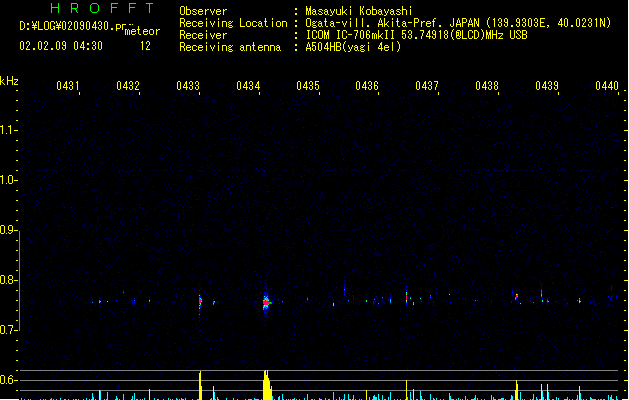Click the 0440 time marker
The image size is (629, 400).
(x=607, y=86)
